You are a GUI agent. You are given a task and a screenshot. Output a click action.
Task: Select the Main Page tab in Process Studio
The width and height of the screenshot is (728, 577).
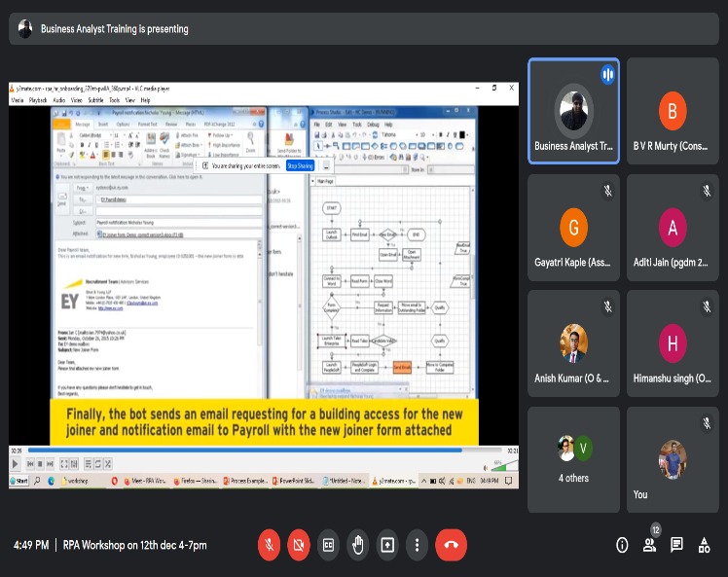coord(325,182)
